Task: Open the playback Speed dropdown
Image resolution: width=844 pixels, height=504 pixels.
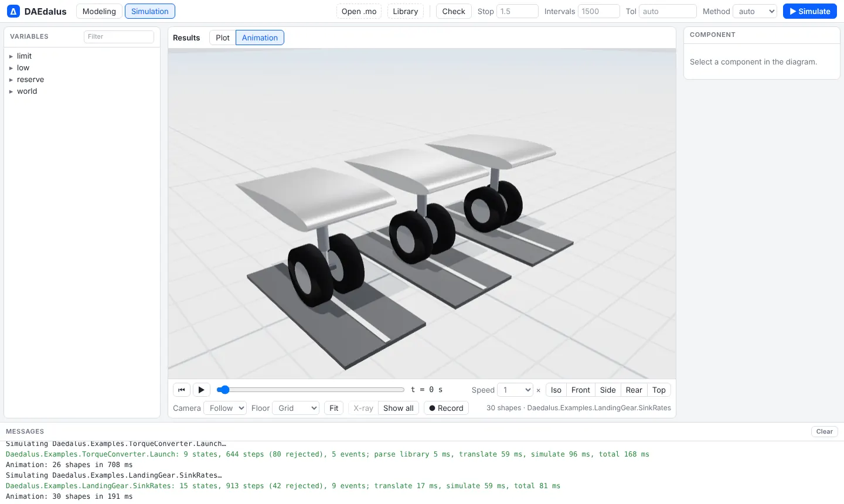Action: click(515, 390)
